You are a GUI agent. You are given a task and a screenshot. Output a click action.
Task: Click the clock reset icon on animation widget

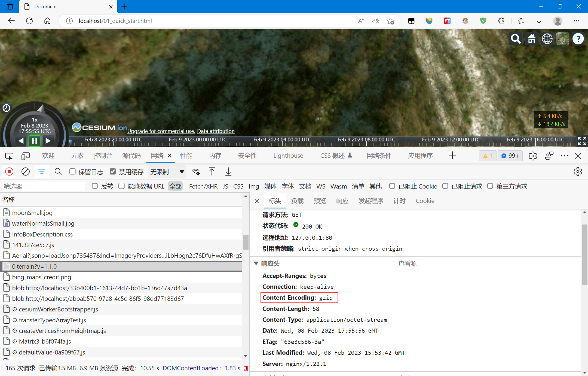pos(7,108)
